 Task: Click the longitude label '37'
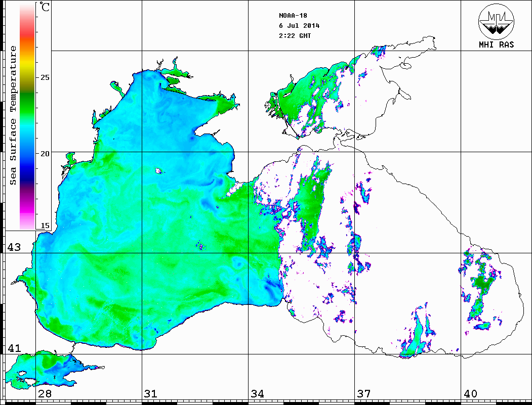click(364, 393)
